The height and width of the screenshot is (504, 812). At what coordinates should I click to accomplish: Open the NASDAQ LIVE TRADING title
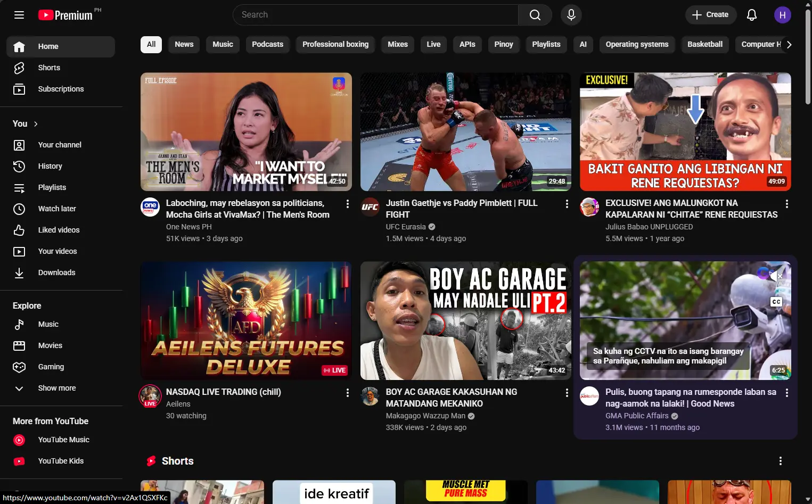click(224, 392)
